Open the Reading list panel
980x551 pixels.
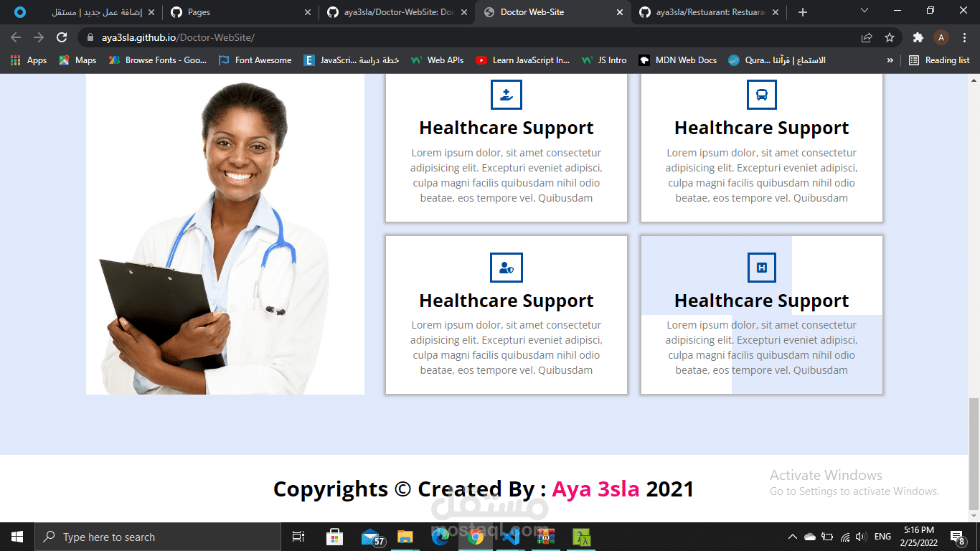point(939,60)
